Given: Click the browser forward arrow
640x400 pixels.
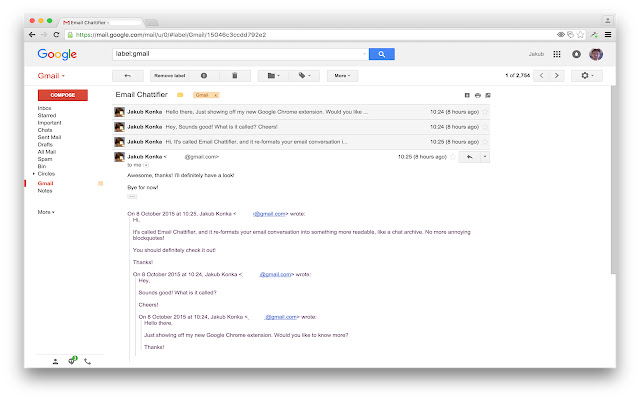Looking at the screenshot, I should point(44,35).
